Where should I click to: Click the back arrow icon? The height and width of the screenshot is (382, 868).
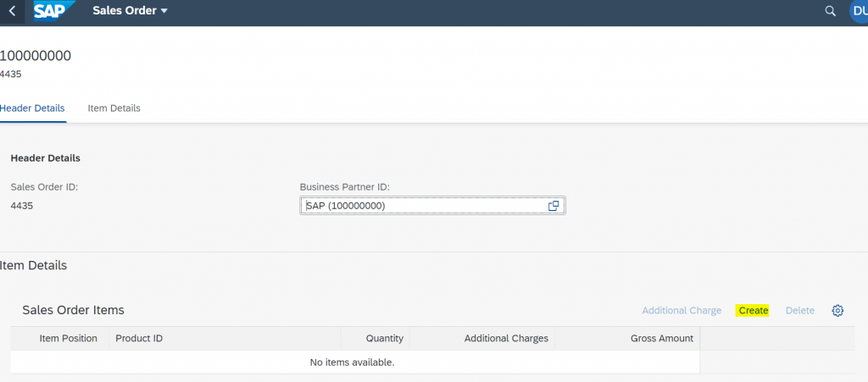click(x=12, y=11)
